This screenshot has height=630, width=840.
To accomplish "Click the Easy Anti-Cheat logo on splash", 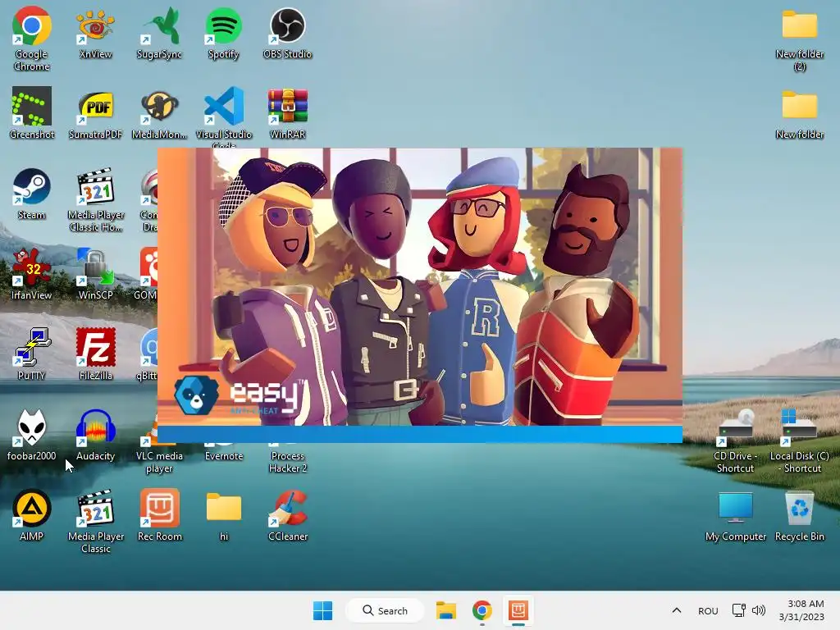I will pos(239,395).
